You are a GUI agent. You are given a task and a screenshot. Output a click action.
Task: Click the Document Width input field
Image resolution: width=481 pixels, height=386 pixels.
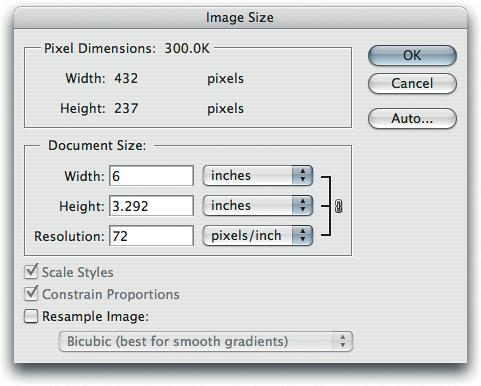click(151, 176)
